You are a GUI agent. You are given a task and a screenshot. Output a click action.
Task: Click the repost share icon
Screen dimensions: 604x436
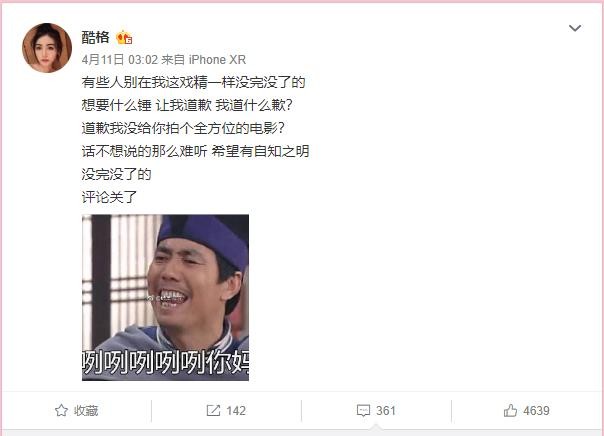tap(213, 411)
